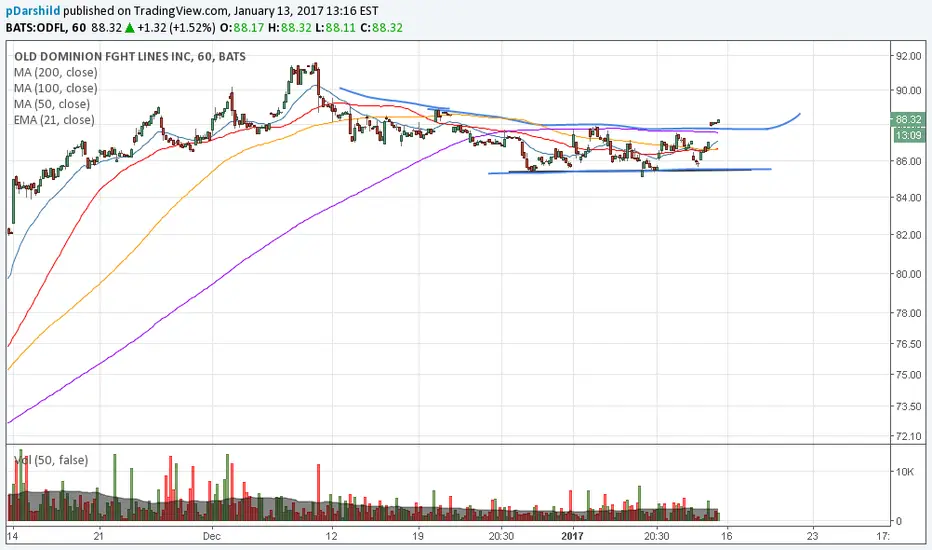
Task: Click the 23 date label on time axis
Action: click(812, 536)
